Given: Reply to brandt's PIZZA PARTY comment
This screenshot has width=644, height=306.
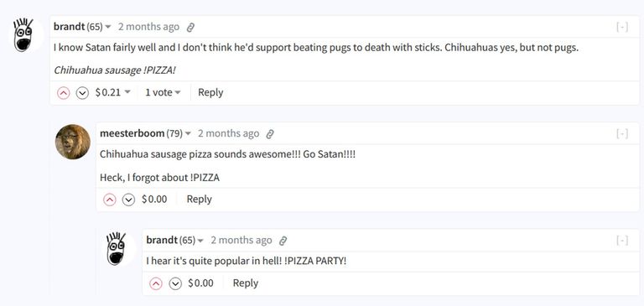Looking at the screenshot, I should pos(246,283).
